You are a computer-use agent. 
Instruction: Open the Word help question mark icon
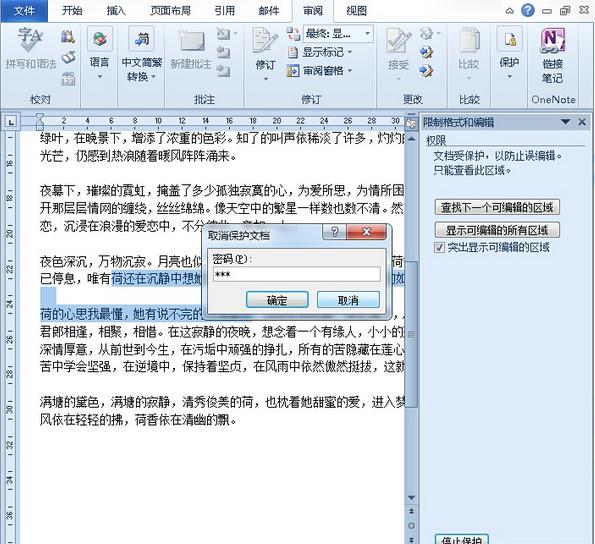coord(527,10)
